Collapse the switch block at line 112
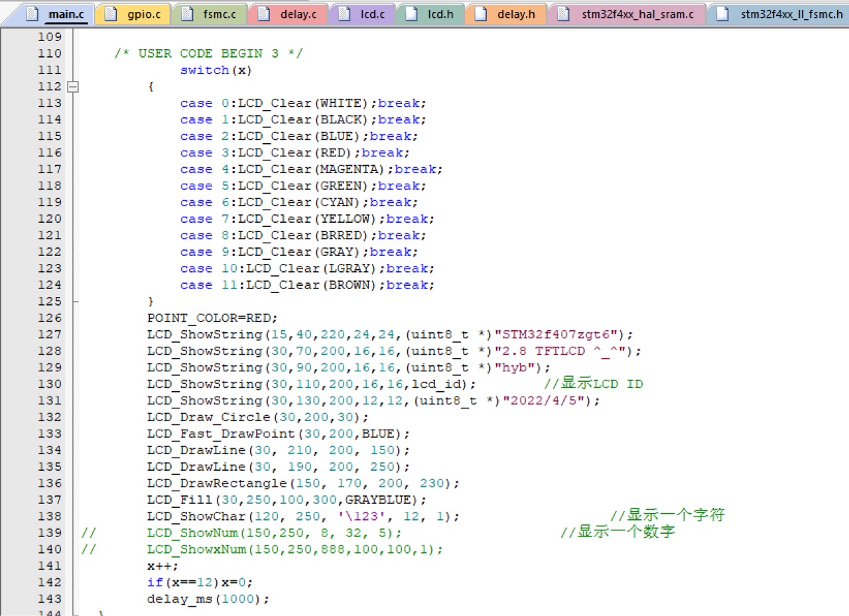The height and width of the screenshot is (616, 849). [73, 86]
